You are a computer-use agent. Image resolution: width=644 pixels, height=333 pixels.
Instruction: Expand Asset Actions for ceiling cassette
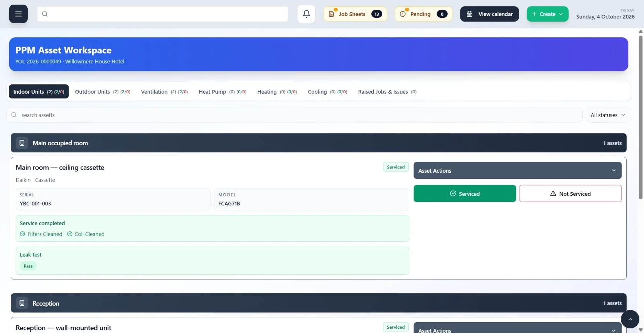point(518,170)
